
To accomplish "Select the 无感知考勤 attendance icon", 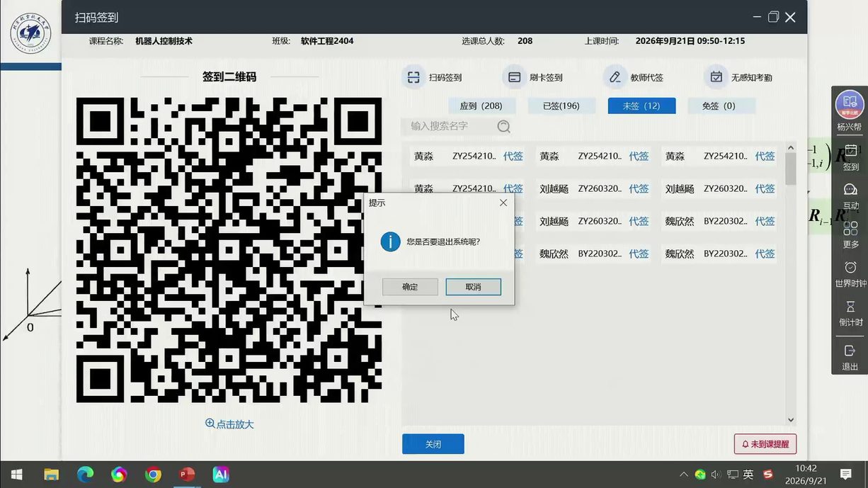I will [x=716, y=77].
